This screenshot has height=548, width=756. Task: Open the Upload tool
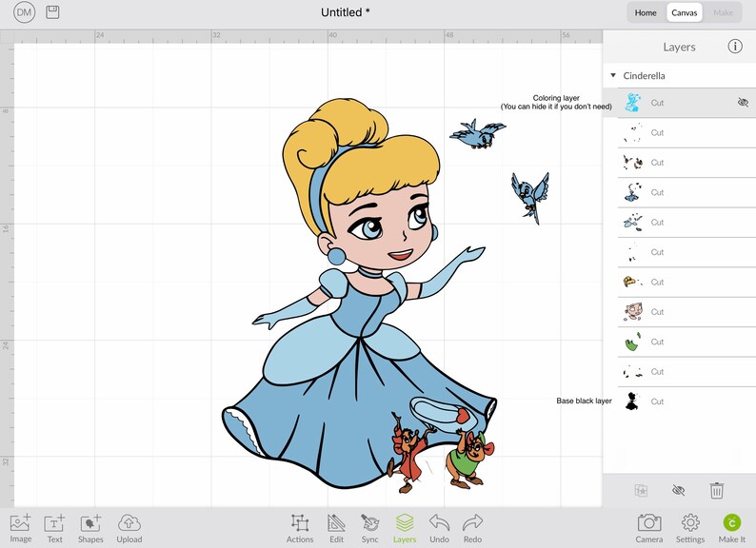click(x=129, y=528)
